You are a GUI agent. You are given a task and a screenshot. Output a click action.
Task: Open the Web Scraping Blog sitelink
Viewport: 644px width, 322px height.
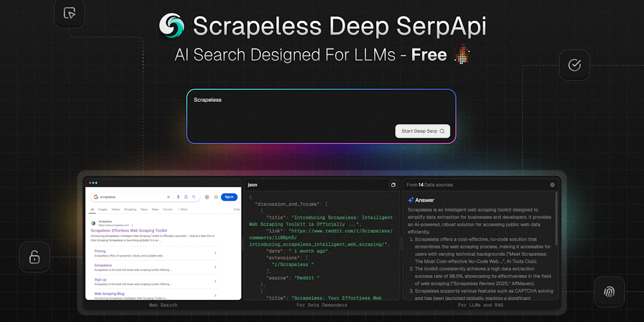point(109,294)
